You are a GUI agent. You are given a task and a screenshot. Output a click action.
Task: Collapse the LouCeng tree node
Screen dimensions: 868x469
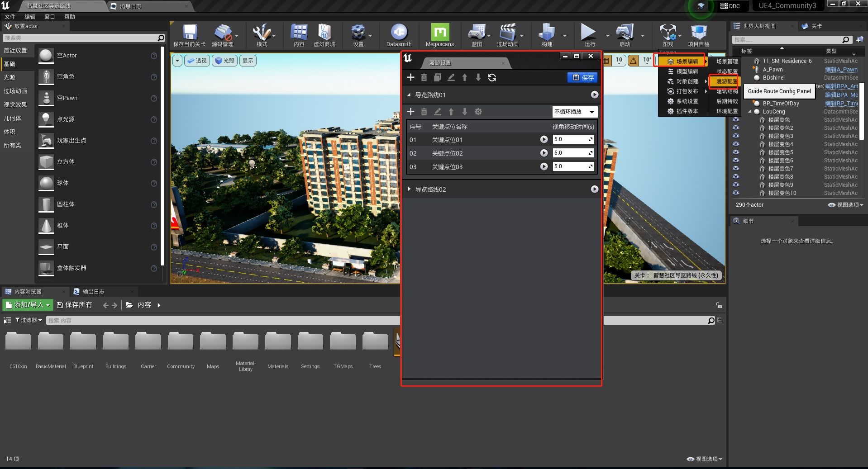point(749,112)
